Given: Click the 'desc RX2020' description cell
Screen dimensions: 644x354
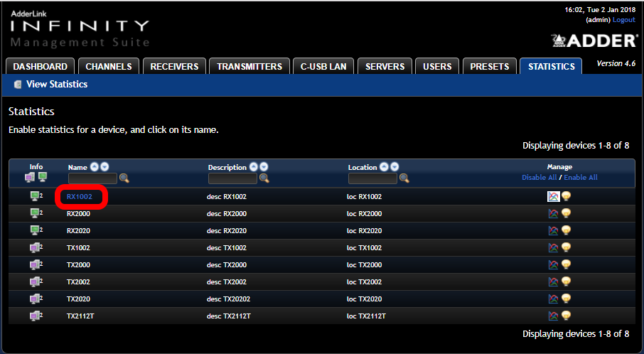Looking at the screenshot, I should [x=227, y=231].
